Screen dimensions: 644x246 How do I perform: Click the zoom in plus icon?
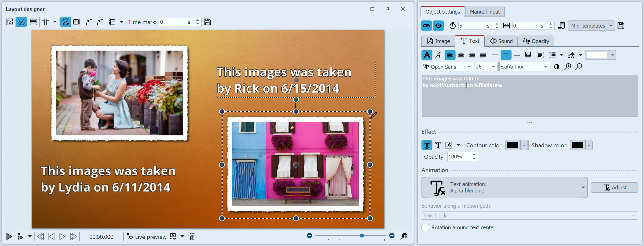click(392, 236)
